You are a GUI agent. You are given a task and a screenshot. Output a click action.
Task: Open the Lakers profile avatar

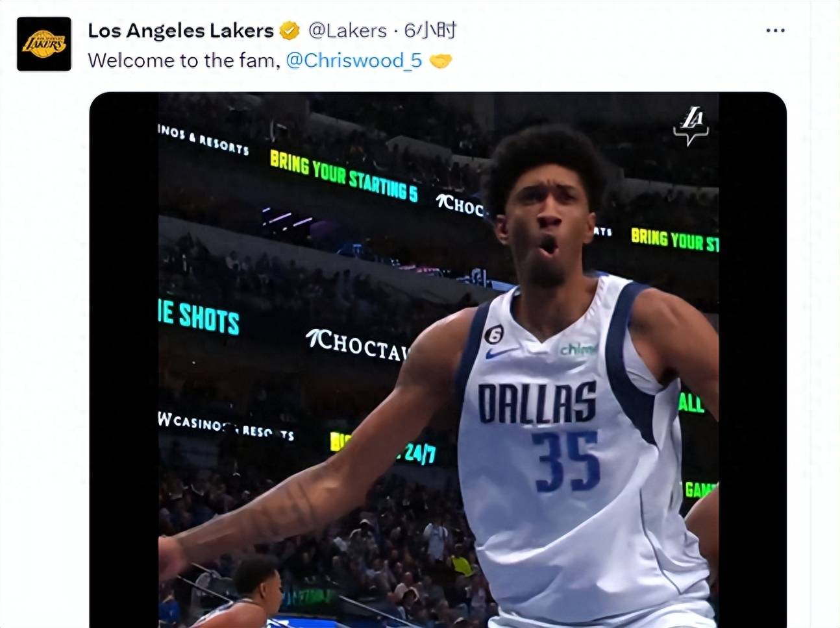(43, 43)
